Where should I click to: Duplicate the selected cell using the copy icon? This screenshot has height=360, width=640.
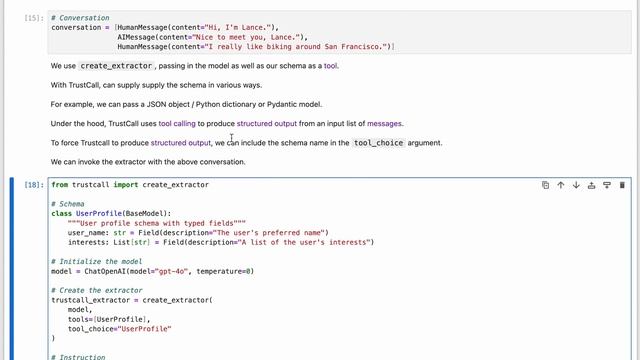(x=545, y=185)
